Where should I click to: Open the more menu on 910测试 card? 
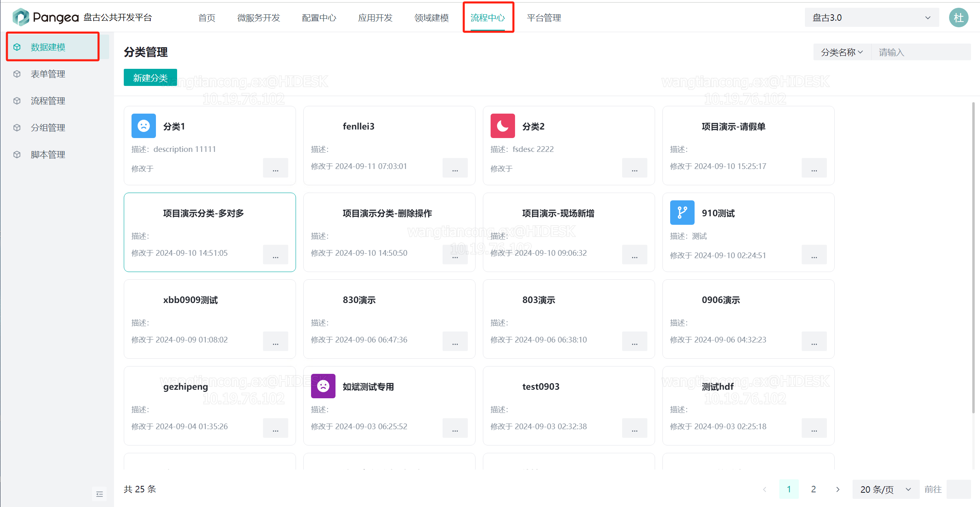point(814,255)
